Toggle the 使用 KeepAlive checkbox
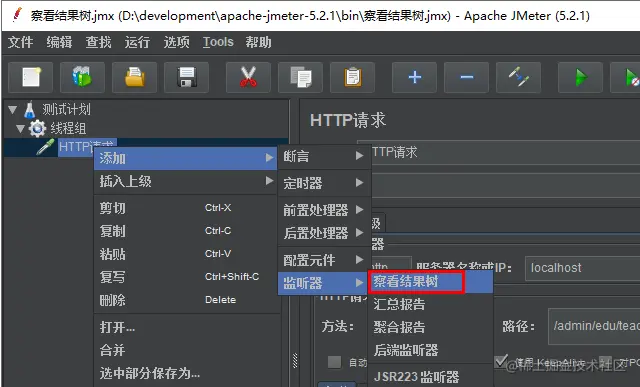Viewport: 640px width, 387px height. [x=501, y=361]
